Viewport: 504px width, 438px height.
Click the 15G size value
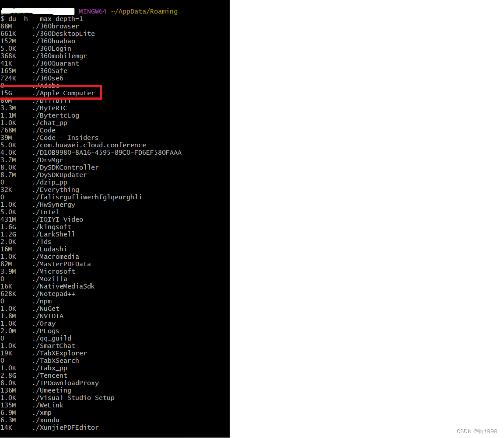pos(7,93)
